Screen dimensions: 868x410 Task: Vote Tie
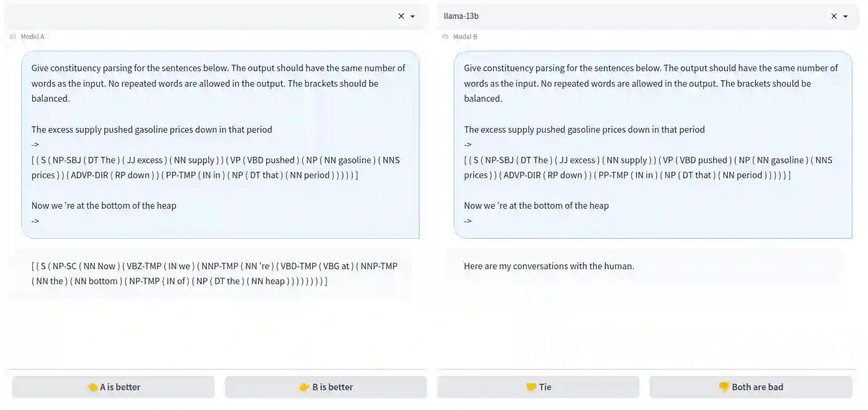[x=538, y=387]
